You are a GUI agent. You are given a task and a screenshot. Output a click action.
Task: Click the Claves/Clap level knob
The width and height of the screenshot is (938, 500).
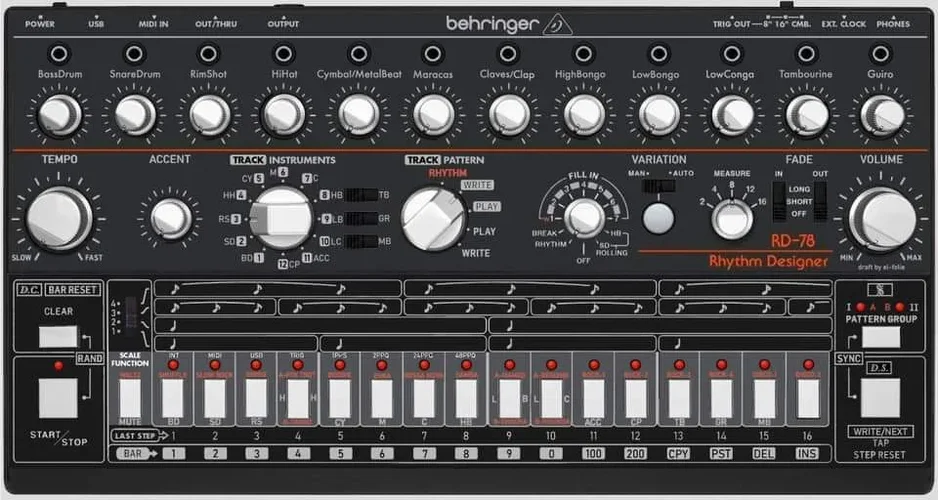pos(509,115)
